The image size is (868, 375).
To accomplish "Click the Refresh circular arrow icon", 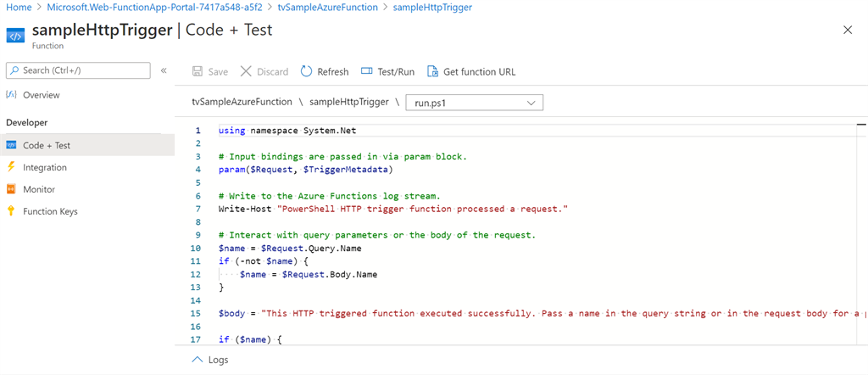I will [x=306, y=71].
